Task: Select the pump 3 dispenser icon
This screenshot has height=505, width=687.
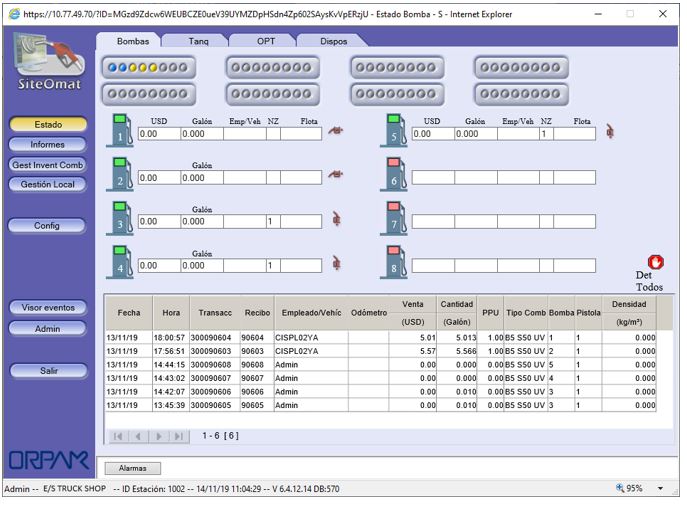Action: point(121,218)
